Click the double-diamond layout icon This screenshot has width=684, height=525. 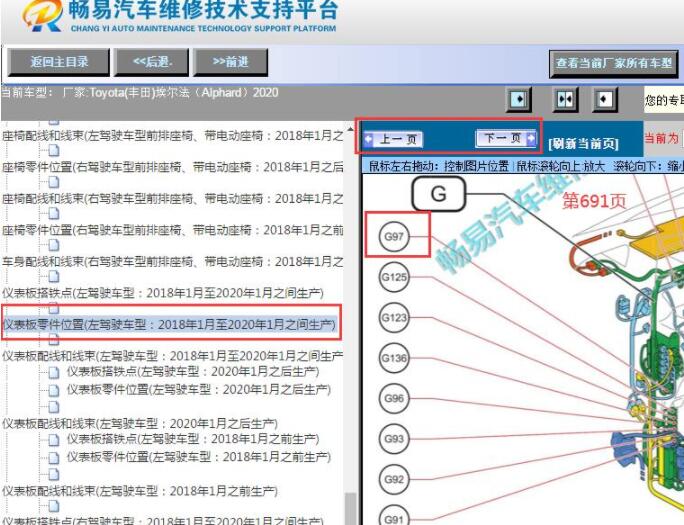pos(565,99)
